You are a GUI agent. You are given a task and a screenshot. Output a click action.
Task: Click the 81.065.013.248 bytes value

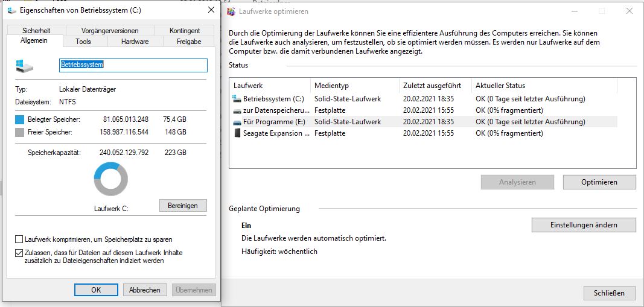click(126, 119)
